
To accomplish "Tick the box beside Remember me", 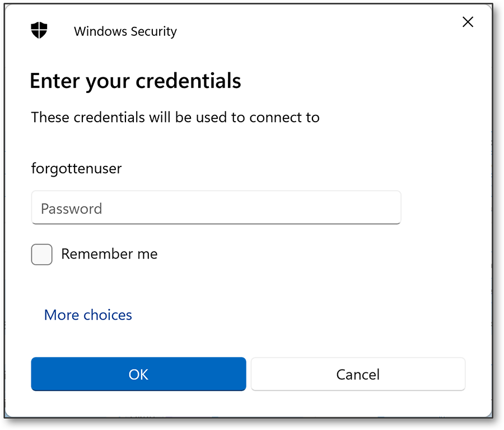I will [42, 254].
